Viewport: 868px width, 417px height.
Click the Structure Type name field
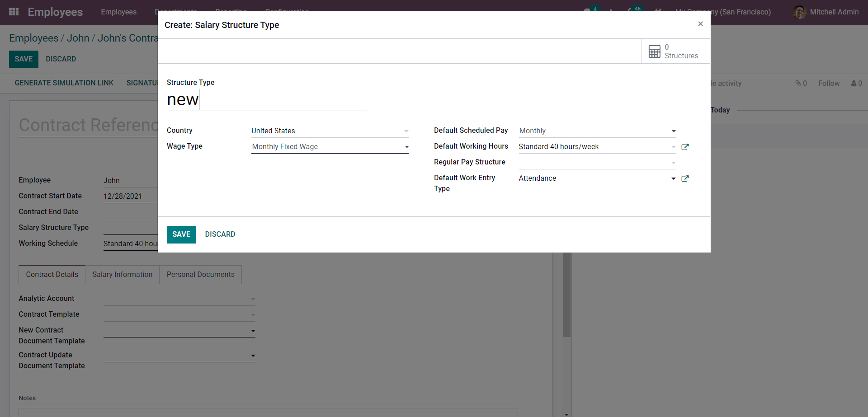coord(266,100)
